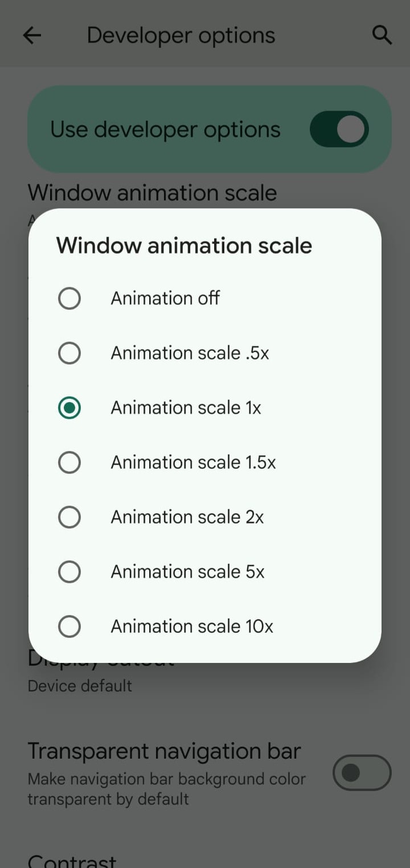Pick the Animation scale 1.5x radio

[69, 462]
